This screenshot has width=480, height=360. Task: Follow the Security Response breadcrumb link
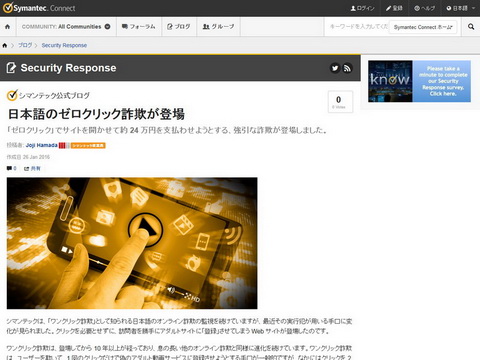pyautogui.click(x=64, y=45)
